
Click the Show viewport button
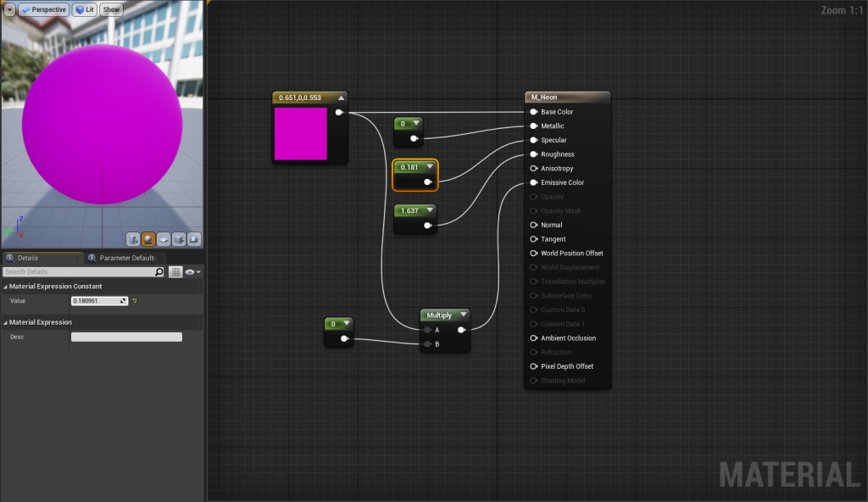(x=111, y=9)
